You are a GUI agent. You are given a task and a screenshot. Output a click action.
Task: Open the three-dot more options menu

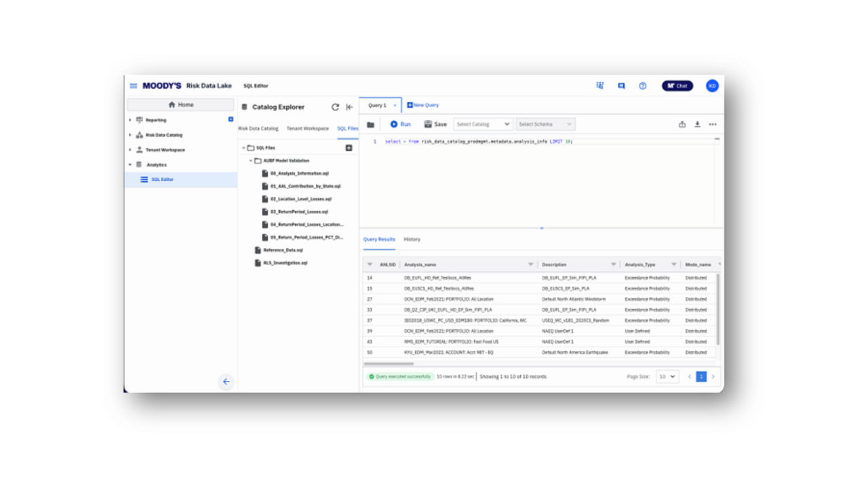pyautogui.click(x=713, y=125)
